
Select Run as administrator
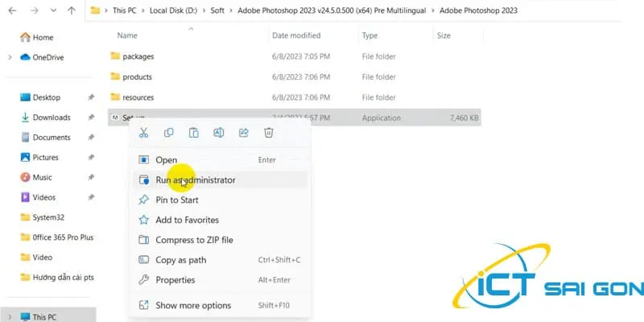(x=220, y=180)
